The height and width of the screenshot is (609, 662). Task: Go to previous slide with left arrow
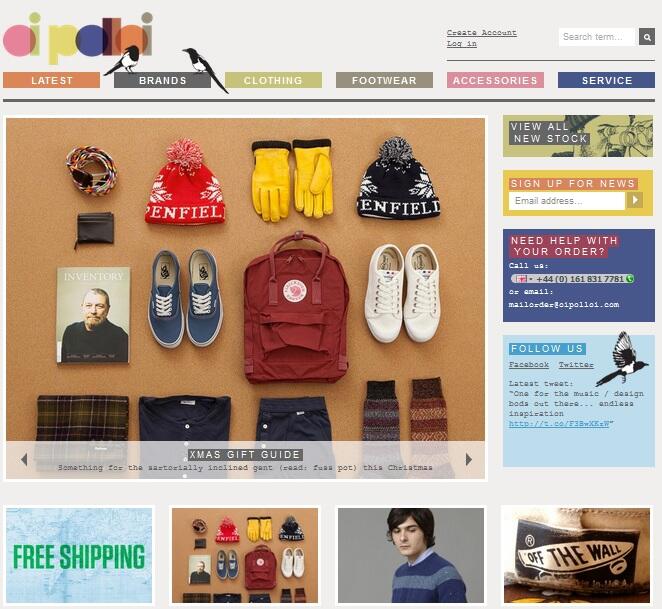click(24, 459)
